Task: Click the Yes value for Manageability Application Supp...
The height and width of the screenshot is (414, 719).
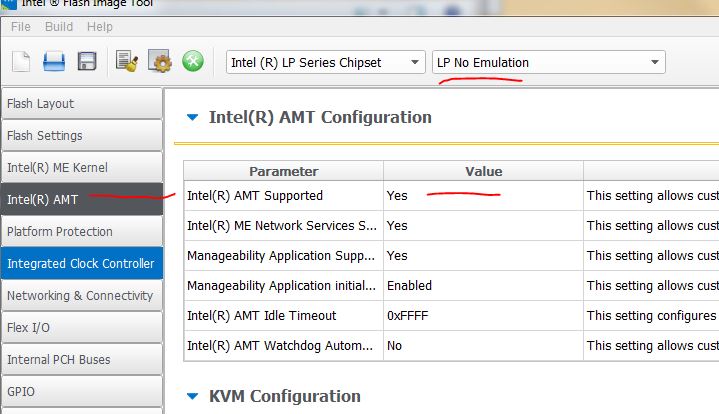Action: [x=483, y=256]
